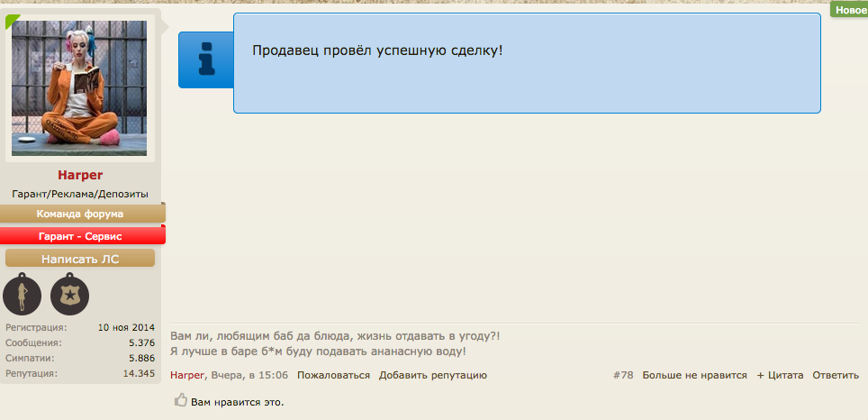Screen dimensions: 868x420
Task: Open the likes count 5.886
Action: (x=141, y=358)
